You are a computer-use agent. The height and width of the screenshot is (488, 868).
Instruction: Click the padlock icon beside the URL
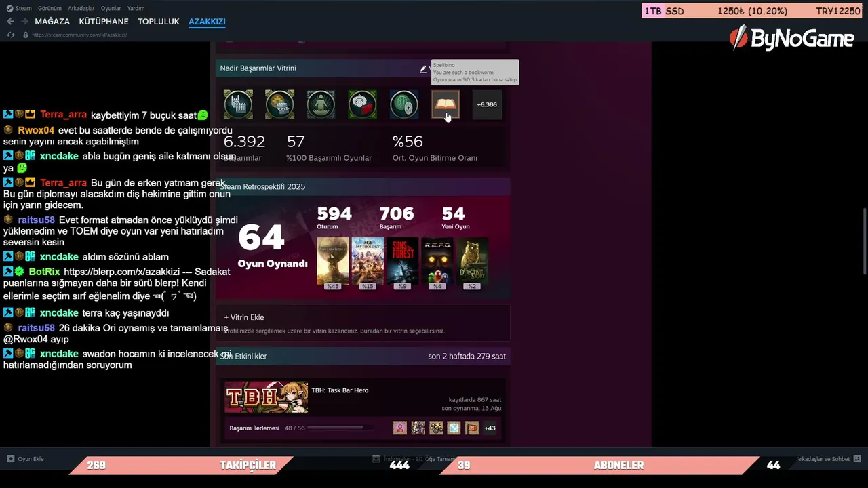pos(26,35)
